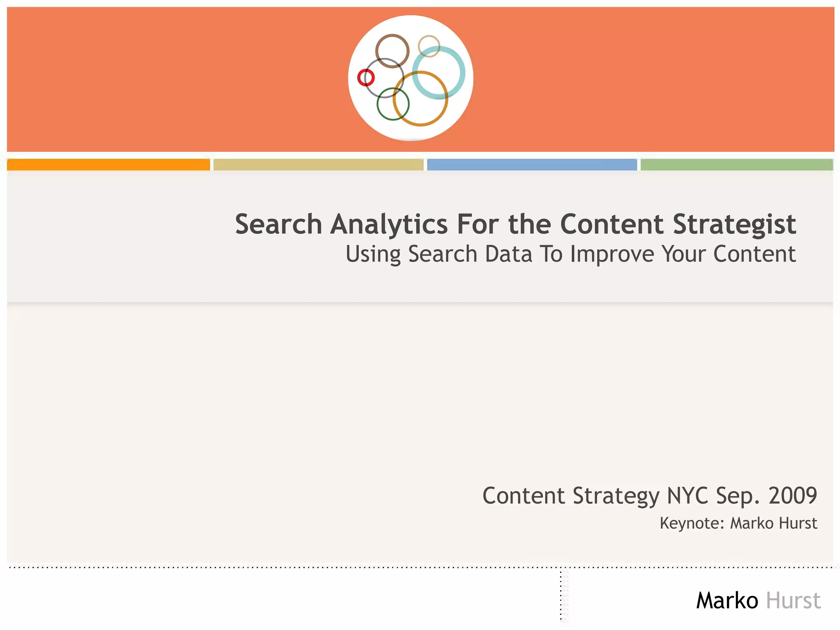Image resolution: width=840 pixels, height=630 pixels.
Task: Select the 'Keynote: Marko Hurst' line
Action: click(738, 523)
